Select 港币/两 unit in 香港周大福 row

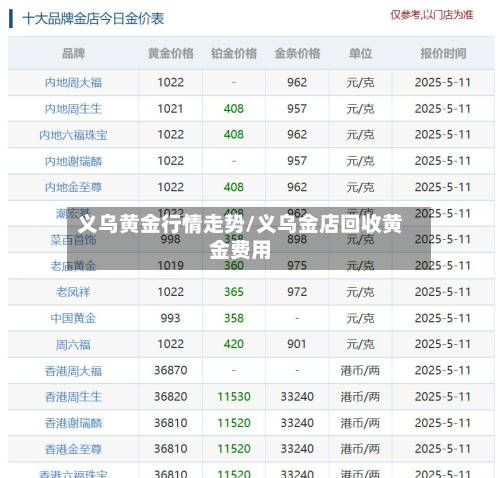(360, 371)
